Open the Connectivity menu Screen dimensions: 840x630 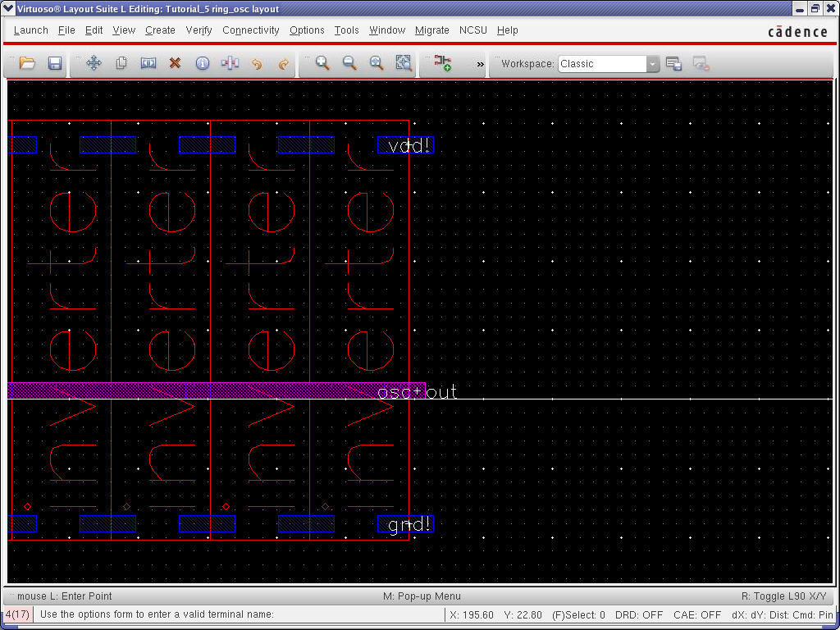250,30
